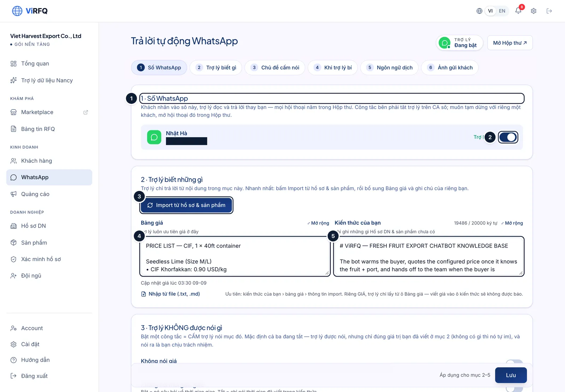Click into the Bảng giá price list textarea
565x392 pixels.
[235, 256]
